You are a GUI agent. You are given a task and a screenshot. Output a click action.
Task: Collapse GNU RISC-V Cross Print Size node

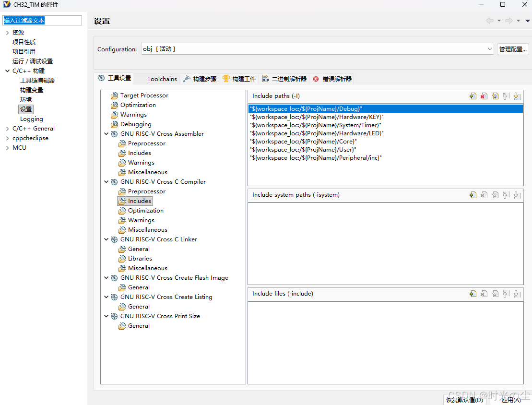click(x=106, y=316)
